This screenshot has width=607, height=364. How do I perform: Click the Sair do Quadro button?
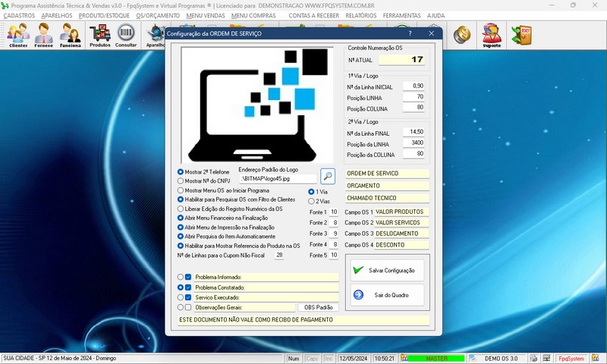(386, 294)
